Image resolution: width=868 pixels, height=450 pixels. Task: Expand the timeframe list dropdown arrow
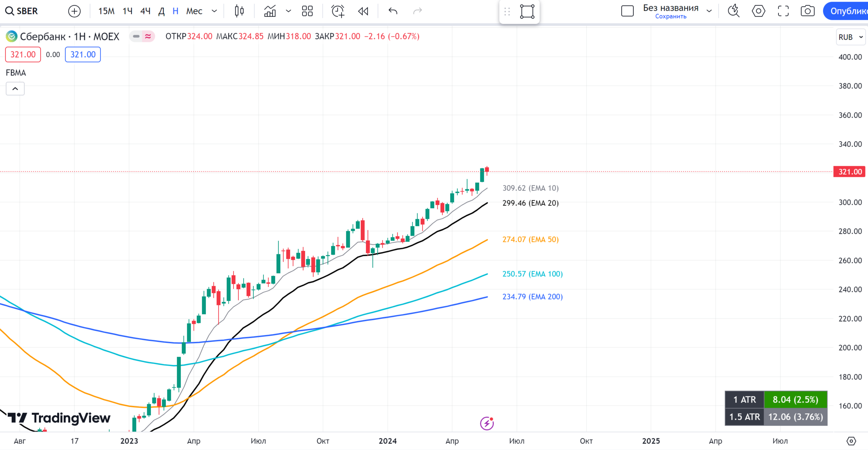(214, 11)
